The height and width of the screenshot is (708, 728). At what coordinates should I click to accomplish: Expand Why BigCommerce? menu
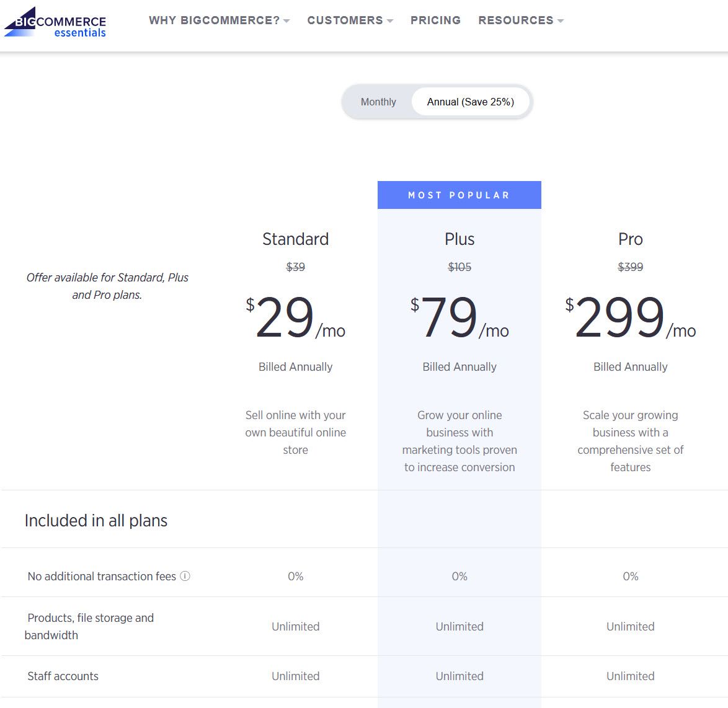pyautogui.click(x=219, y=20)
